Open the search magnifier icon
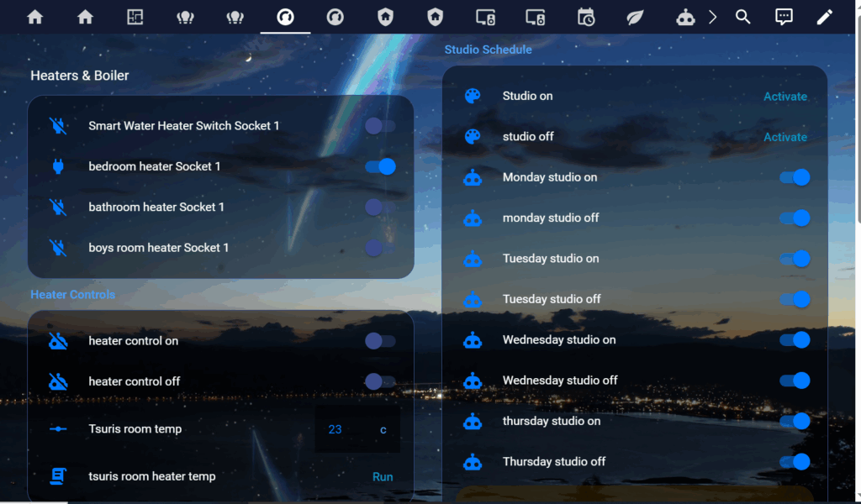Viewport: 861px width, 504px height. 743,17
